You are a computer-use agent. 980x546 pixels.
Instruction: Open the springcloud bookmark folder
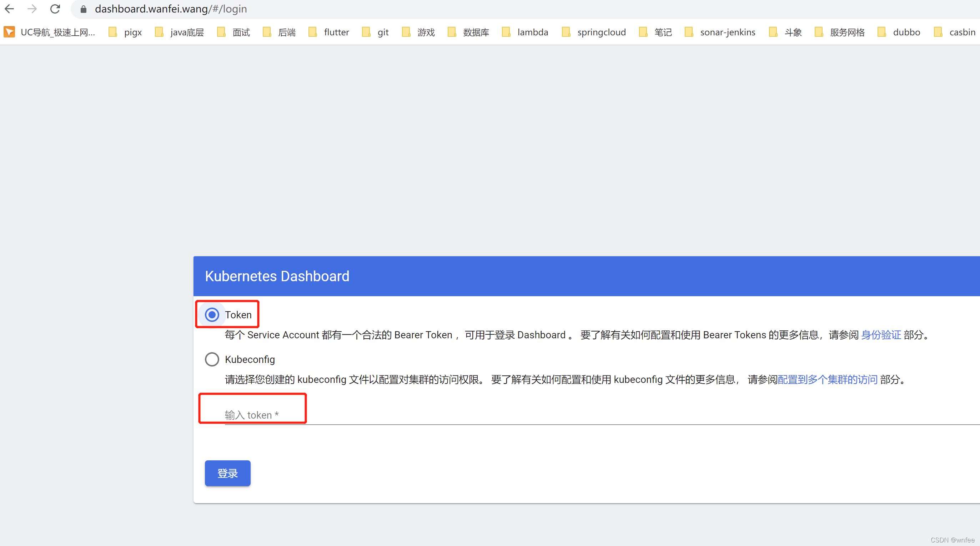click(594, 32)
